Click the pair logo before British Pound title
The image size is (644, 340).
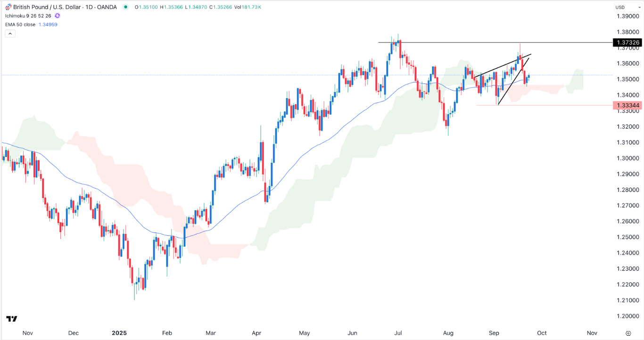click(8, 7)
